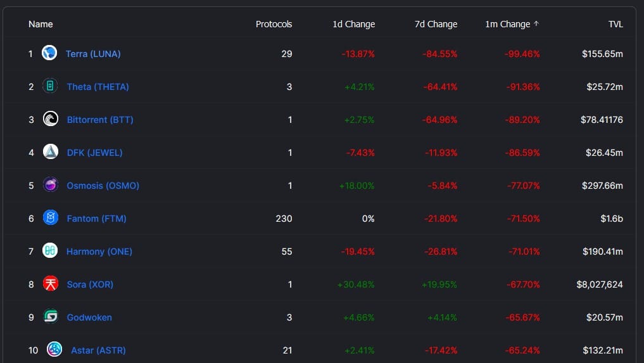
Task: Click Harmony's protocol count 55
Action: coord(287,251)
